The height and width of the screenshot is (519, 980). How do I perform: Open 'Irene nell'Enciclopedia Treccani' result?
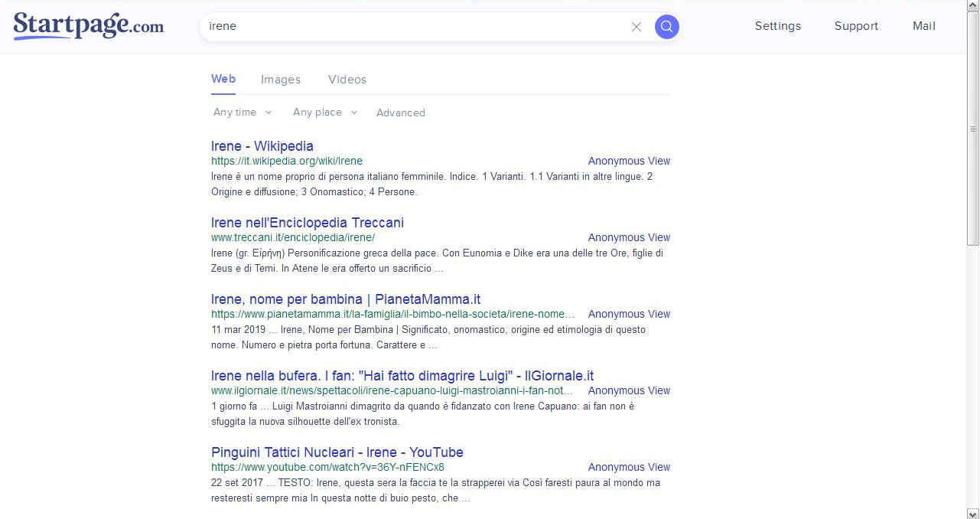click(x=308, y=223)
